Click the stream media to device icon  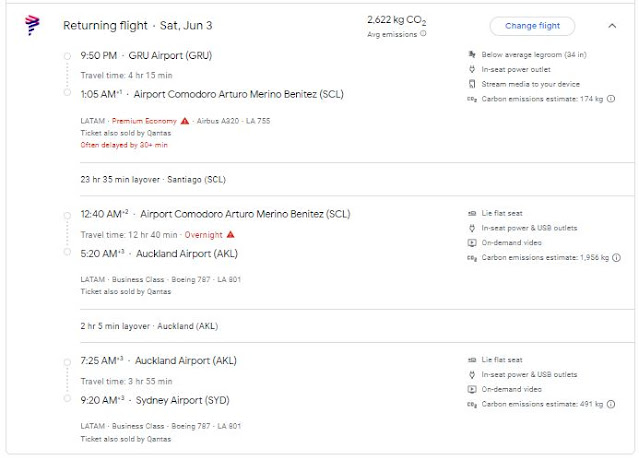click(471, 85)
